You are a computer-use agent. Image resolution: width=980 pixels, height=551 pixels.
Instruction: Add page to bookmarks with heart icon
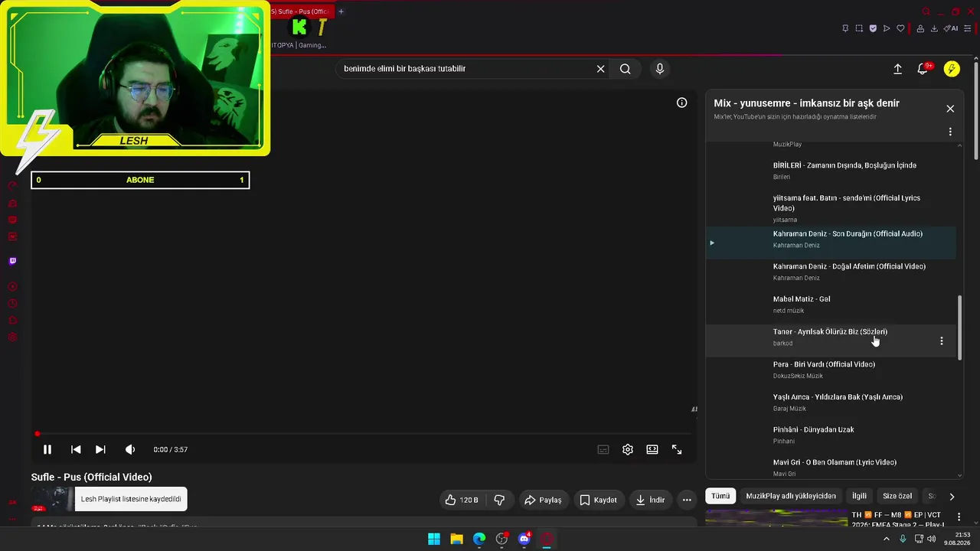coord(901,28)
